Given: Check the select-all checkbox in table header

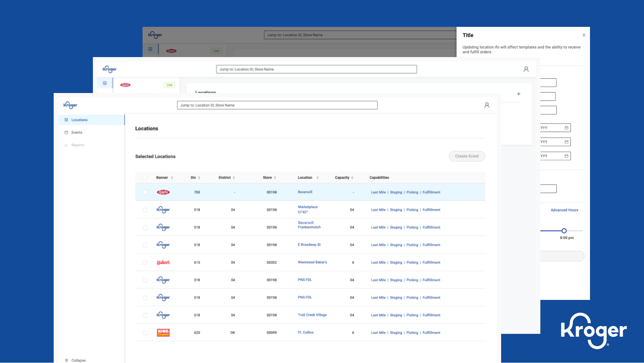Looking at the screenshot, I should [145, 178].
